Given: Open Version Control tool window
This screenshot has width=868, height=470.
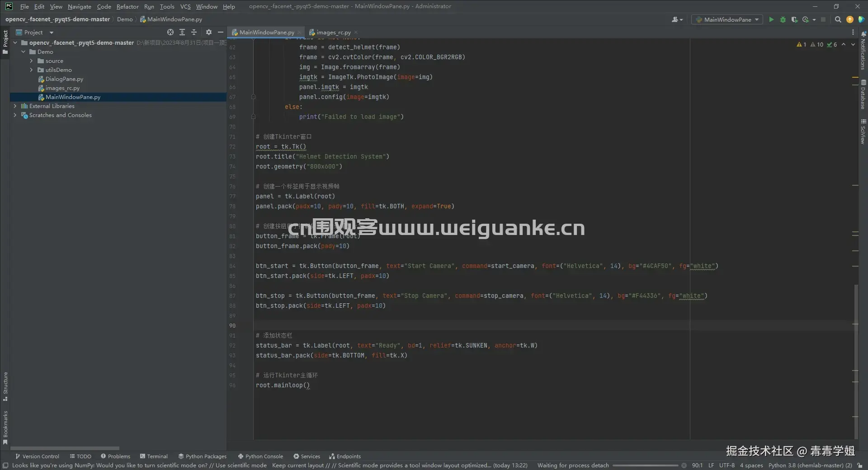Looking at the screenshot, I should coord(37,456).
